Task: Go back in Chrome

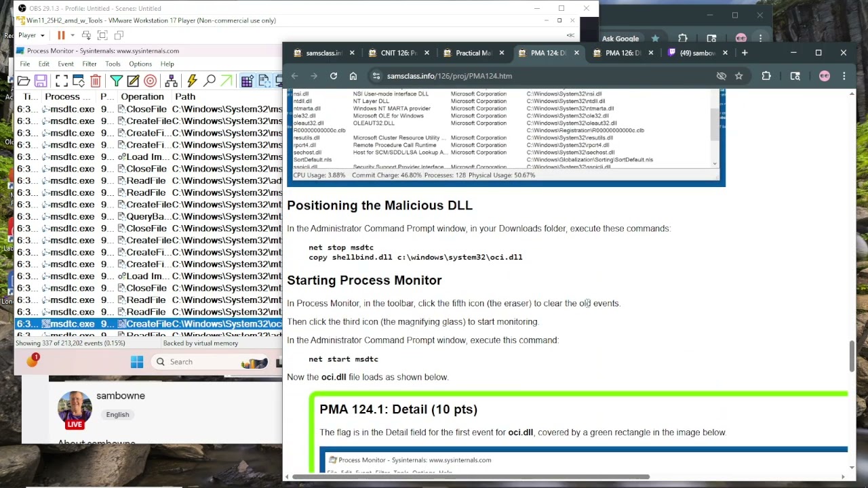Action: click(x=294, y=76)
